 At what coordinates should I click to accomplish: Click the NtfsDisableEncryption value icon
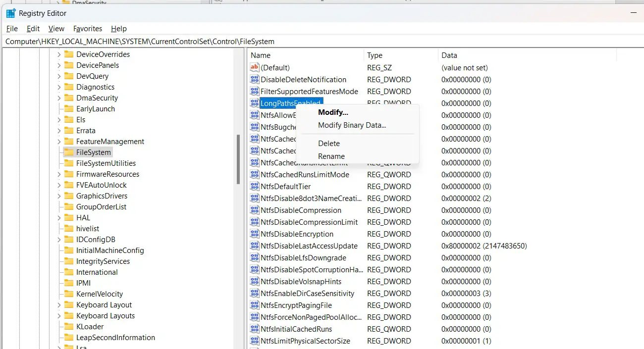[255, 234]
